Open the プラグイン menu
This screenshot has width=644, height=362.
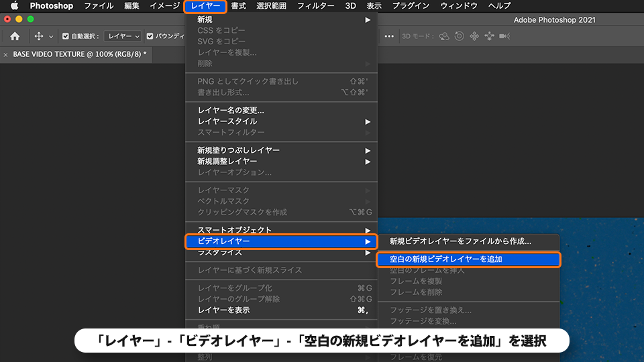tap(411, 6)
